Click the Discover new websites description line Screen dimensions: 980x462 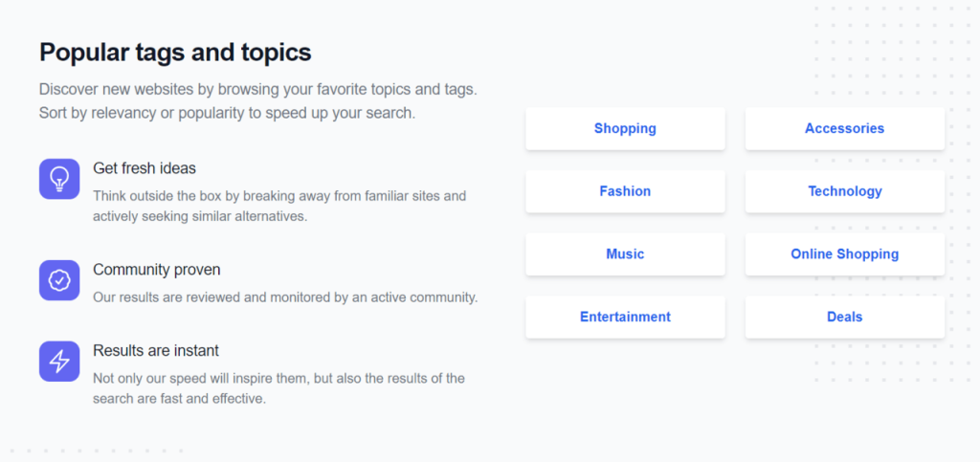pyautogui.click(x=258, y=89)
